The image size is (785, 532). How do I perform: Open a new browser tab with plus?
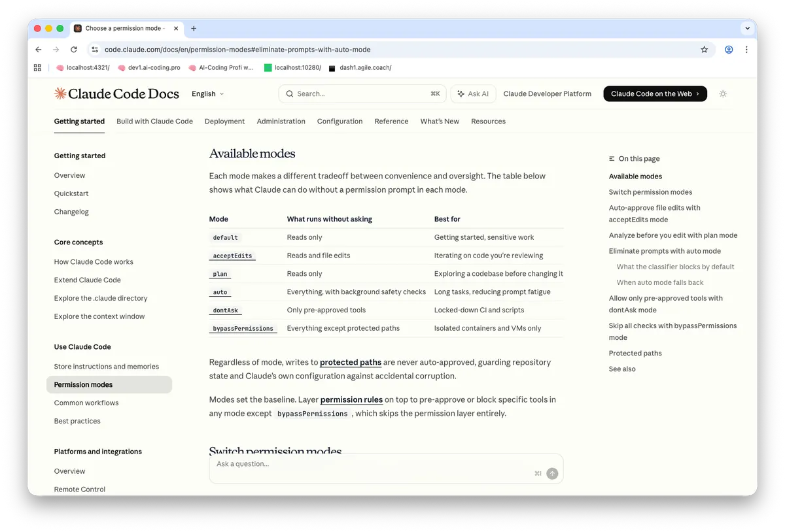pos(194,28)
